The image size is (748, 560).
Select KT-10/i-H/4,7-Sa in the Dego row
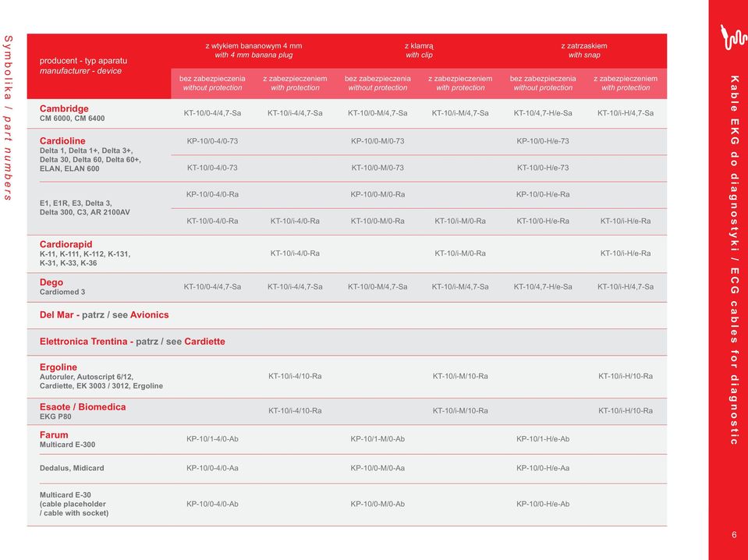(x=626, y=287)
